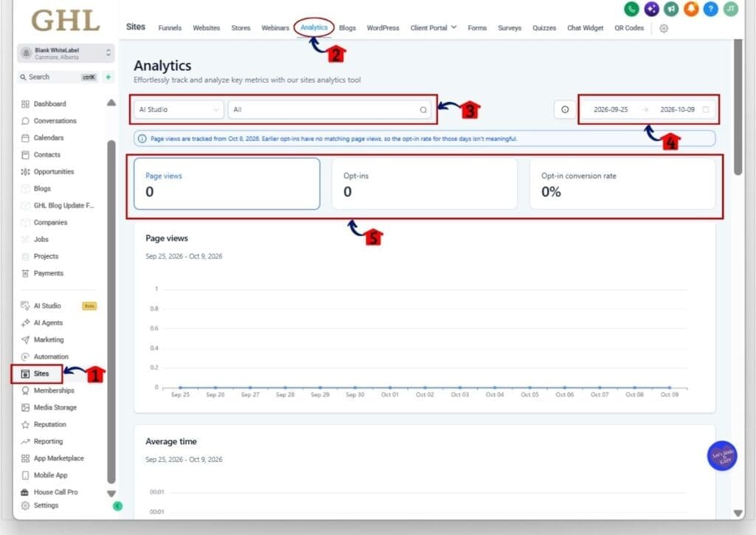The image size is (756, 535).
Task: Open Sites in the sidebar
Action: click(x=41, y=374)
